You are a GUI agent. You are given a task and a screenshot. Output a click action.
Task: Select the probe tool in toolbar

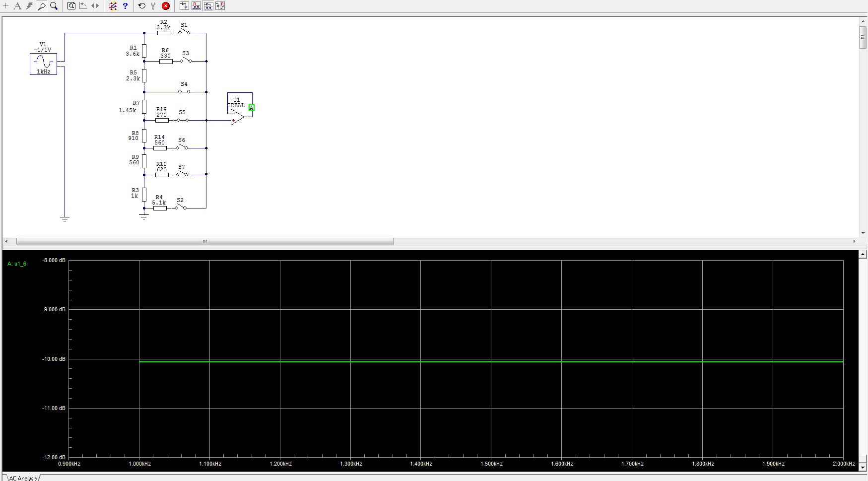coord(42,6)
